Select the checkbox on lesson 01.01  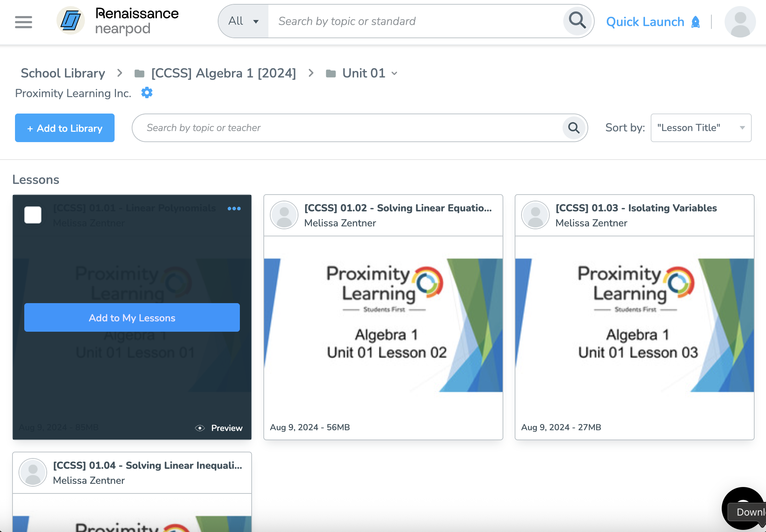coord(33,215)
